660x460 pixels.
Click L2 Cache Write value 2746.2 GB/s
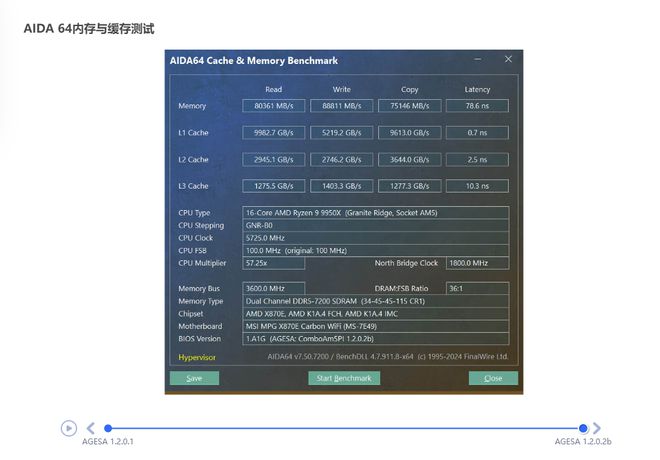click(341, 160)
